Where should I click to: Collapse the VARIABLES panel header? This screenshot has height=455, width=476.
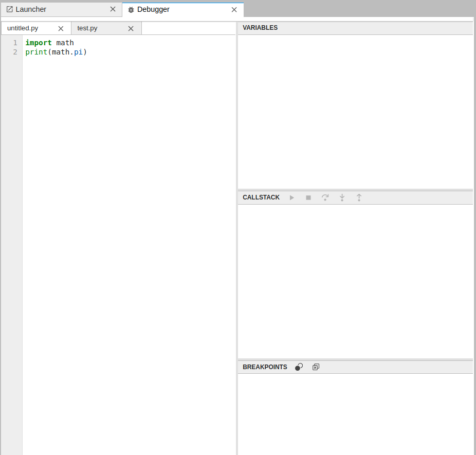click(x=260, y=28)
